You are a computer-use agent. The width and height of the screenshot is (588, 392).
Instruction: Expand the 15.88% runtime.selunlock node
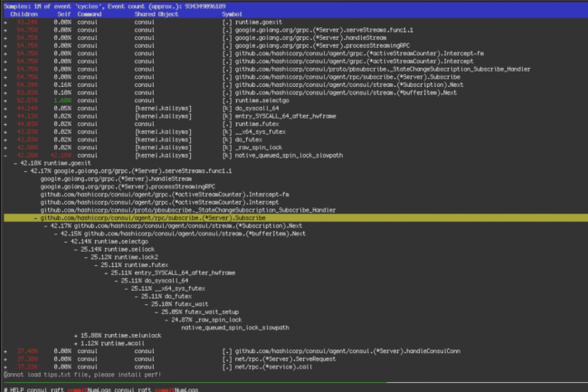76,336
